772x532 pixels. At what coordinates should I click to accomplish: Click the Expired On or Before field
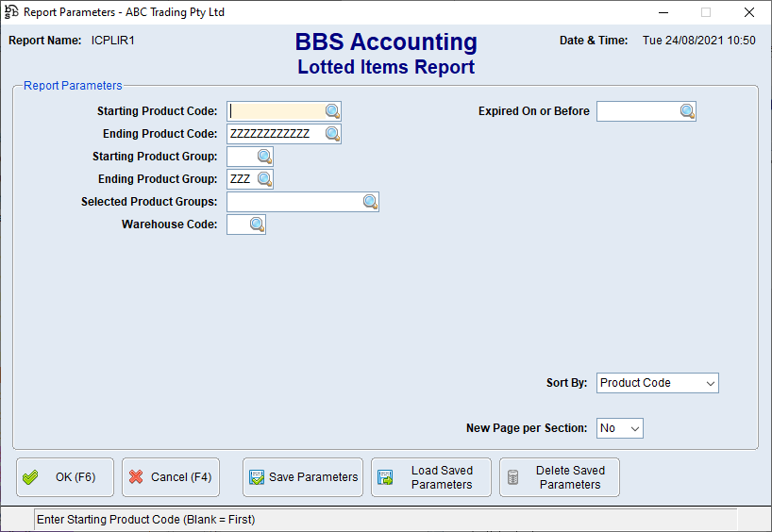[x=637, y=111]
